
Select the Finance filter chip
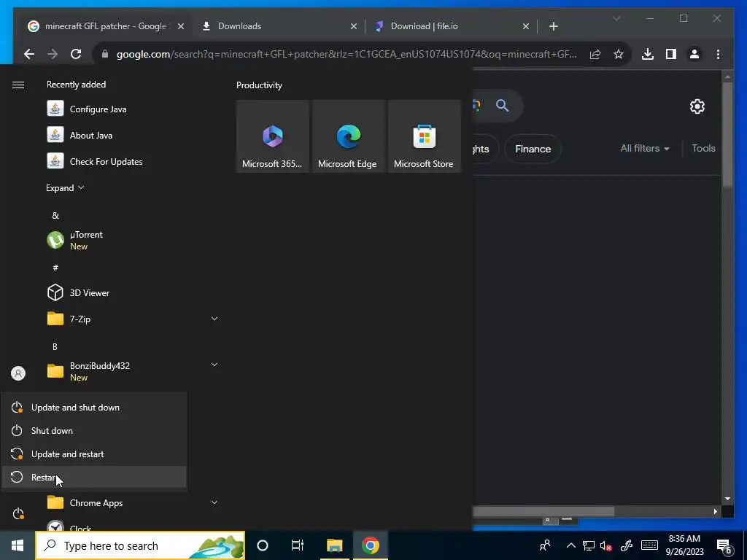[533, 149]
